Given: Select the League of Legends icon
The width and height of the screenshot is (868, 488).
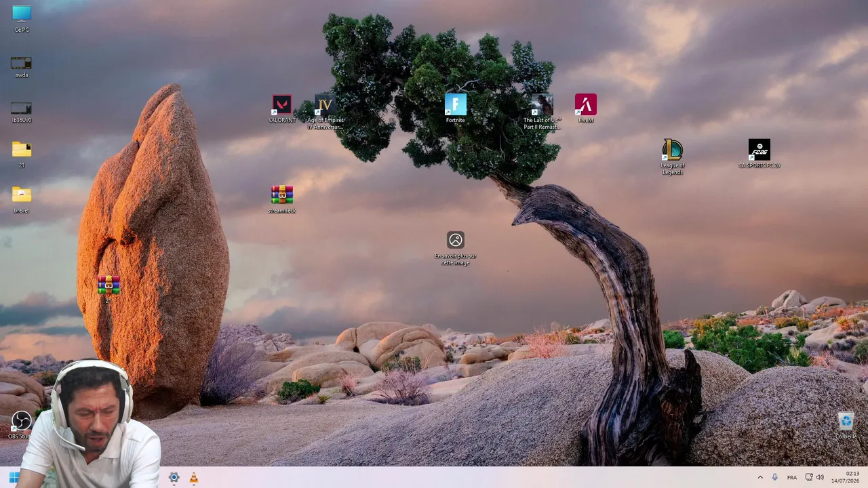Looking at the screenshot, I should (x=672, y=157).
